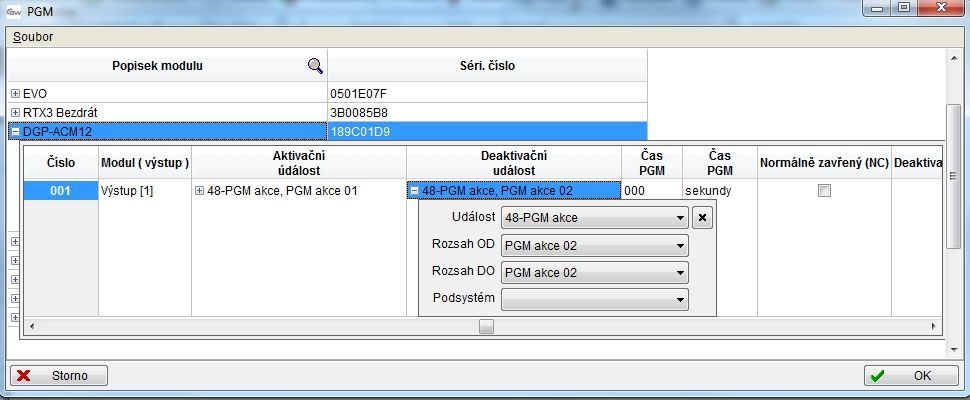Click the magnifier search icon in Popisek modulu header
This screenshot has width=970, height=400.
click(315, 66)
